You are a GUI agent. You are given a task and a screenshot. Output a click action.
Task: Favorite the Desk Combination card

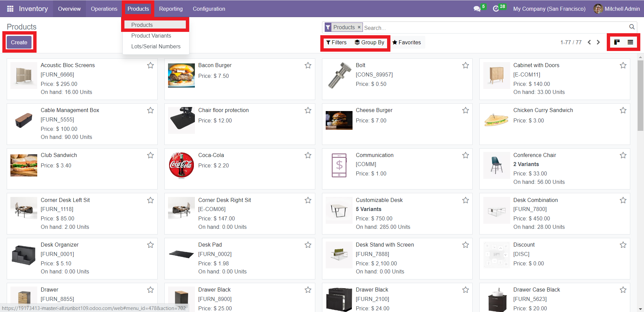tap(623, 200)
